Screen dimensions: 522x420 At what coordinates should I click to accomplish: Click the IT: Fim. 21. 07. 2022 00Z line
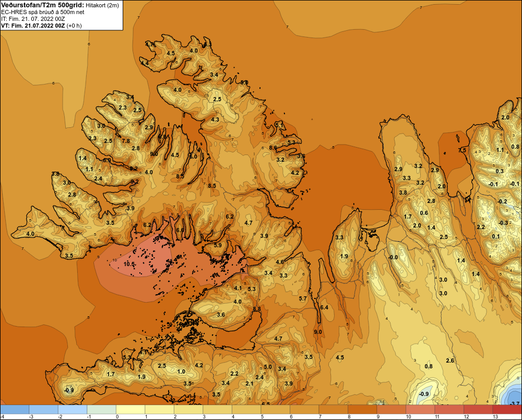[x=32, y=19]
